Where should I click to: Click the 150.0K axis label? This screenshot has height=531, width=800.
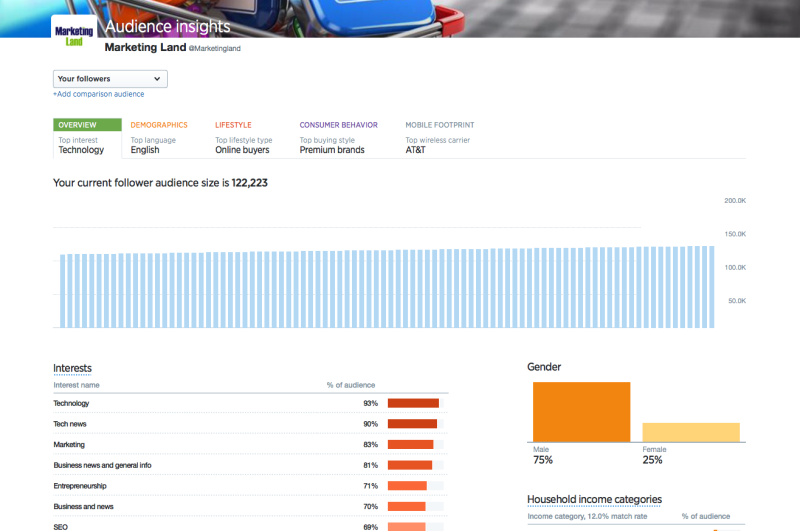[x=735, y=234]
